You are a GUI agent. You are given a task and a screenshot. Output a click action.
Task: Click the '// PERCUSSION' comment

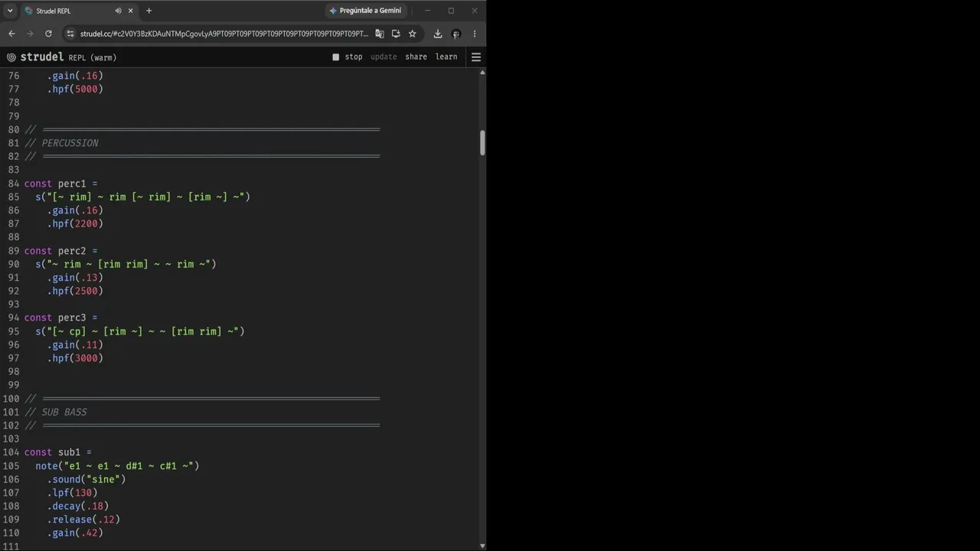[x=61, y=143]
